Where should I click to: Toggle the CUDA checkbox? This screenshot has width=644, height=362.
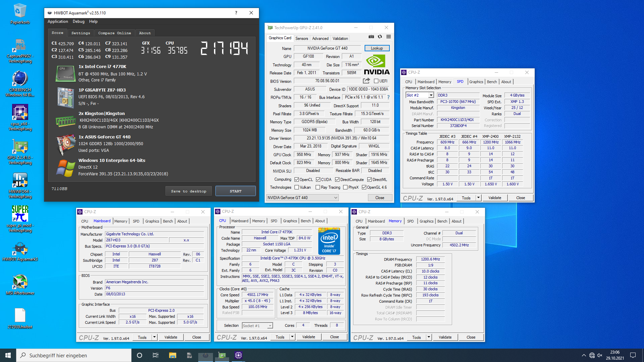pyautogui.click(x=318, y=180)
